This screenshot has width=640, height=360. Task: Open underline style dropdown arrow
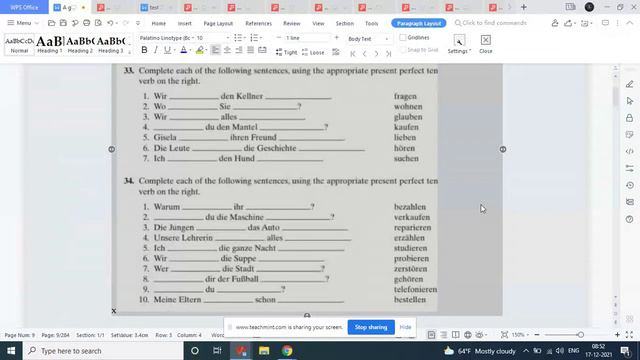point(174,50)
